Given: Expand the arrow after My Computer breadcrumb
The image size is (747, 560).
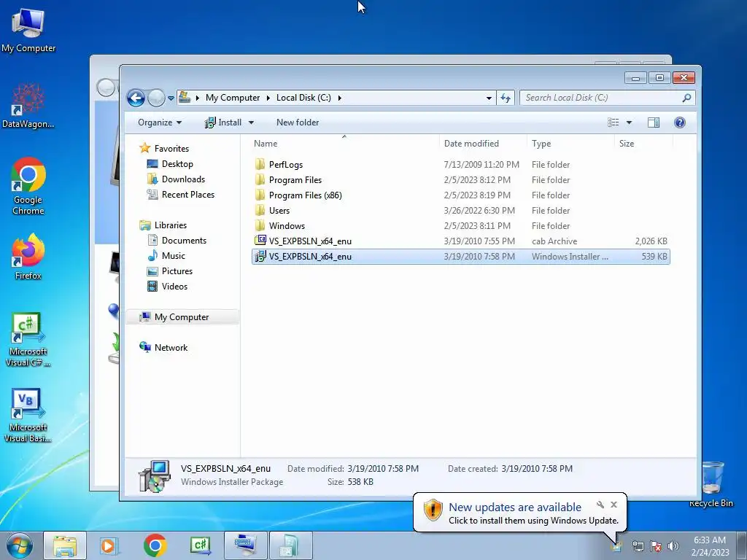Looking at the screenshot, I should (x=268, y=98).
